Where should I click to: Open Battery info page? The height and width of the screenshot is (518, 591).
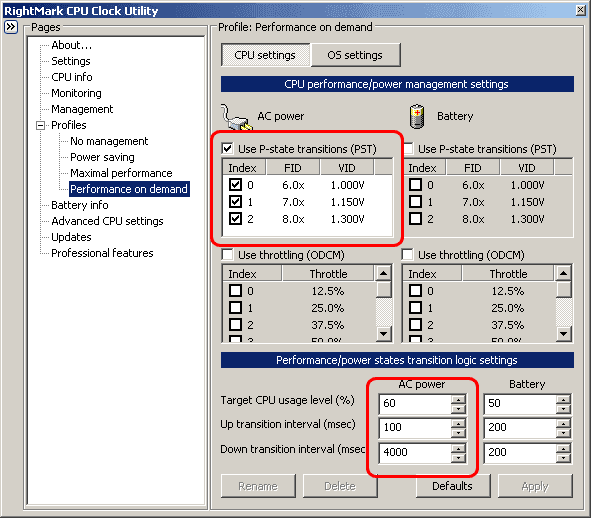pyautogui.click(x=80, y=205)
